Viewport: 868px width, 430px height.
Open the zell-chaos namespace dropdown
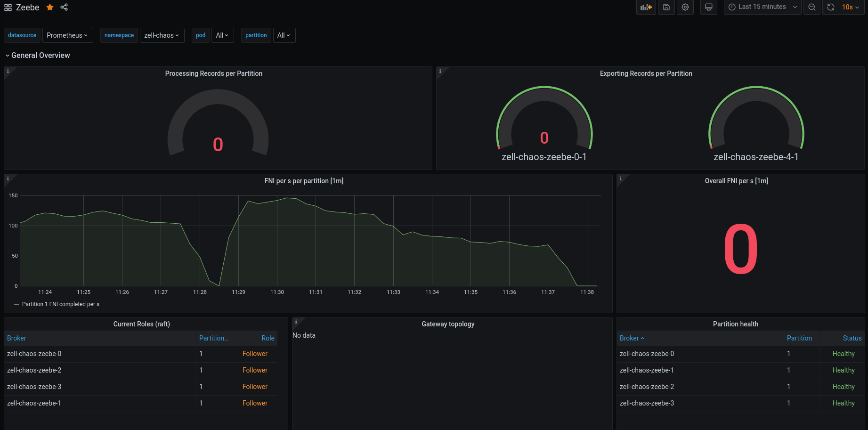162,35
